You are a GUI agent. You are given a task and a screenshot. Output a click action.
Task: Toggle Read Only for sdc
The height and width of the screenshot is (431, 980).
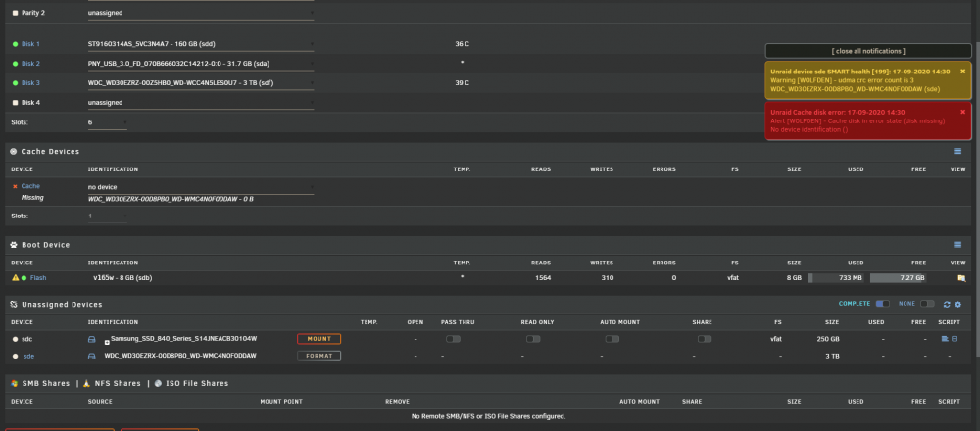coord(533,339)
